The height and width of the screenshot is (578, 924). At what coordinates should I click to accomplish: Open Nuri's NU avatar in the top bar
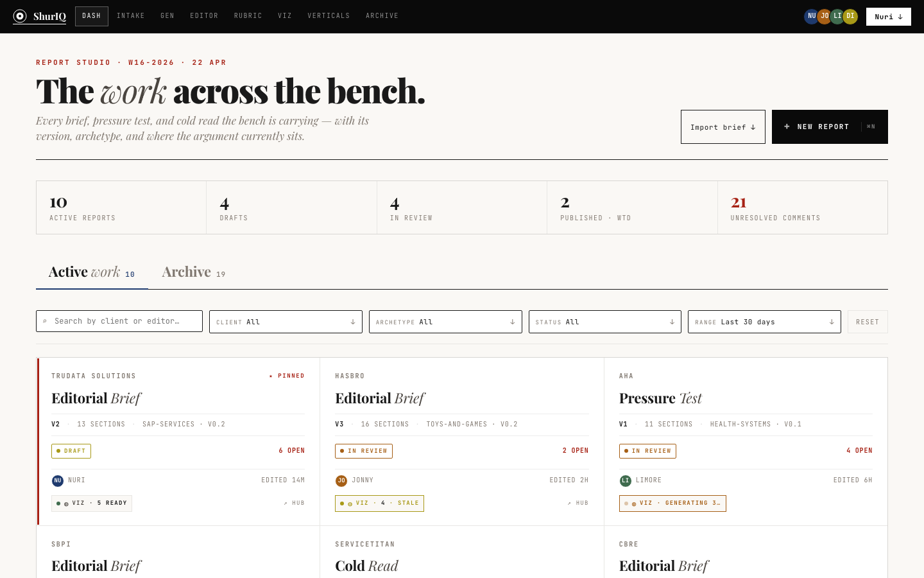[x=811, y=16]
